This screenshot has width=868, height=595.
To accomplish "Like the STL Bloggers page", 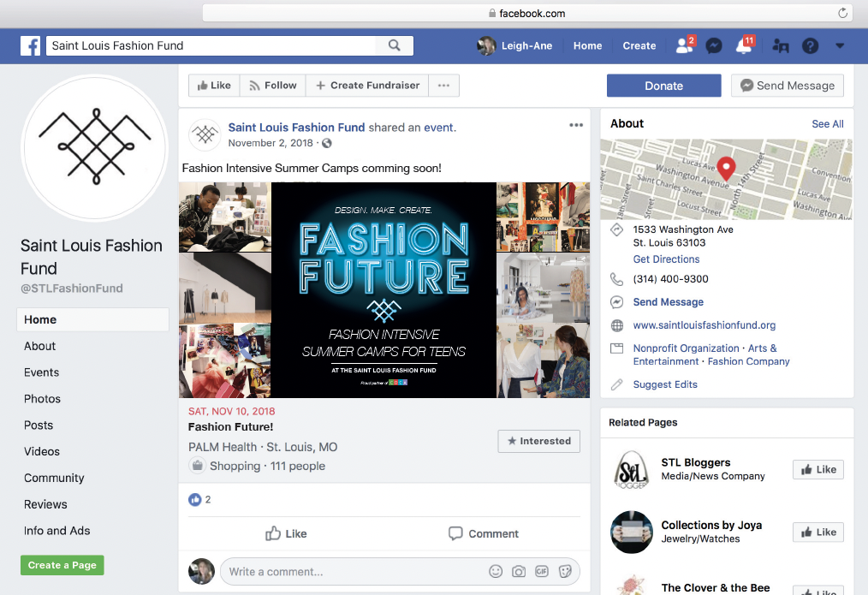I will pyautogui.click(x=817, y=469).
